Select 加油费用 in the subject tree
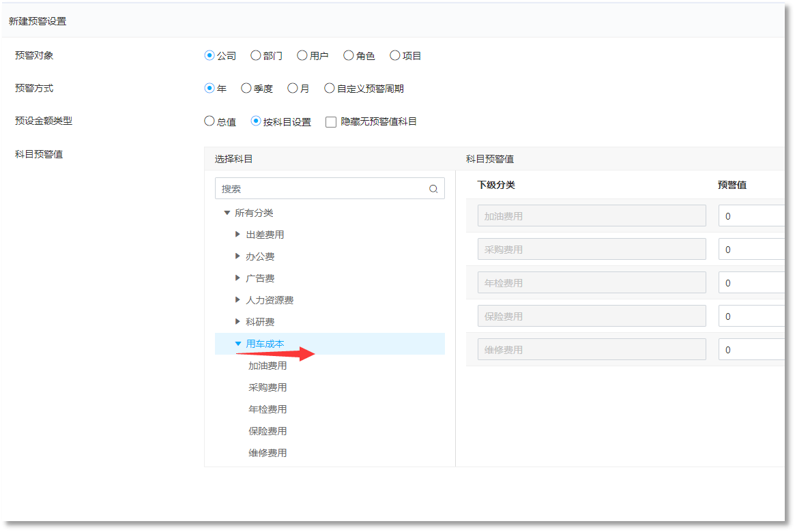The height and width of the screenshot is (532, 795). click(x=268, y=366)
